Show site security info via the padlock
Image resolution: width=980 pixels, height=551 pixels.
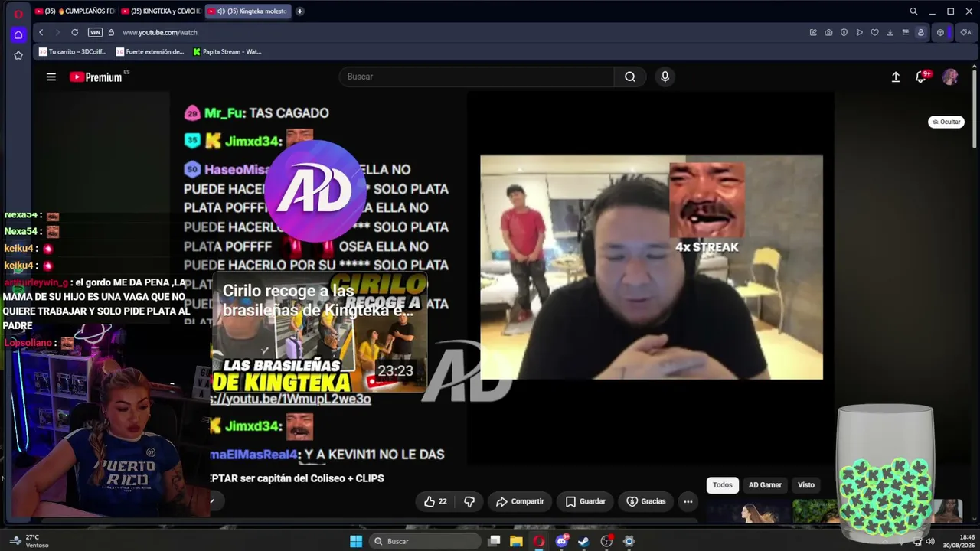click(111, 32)
